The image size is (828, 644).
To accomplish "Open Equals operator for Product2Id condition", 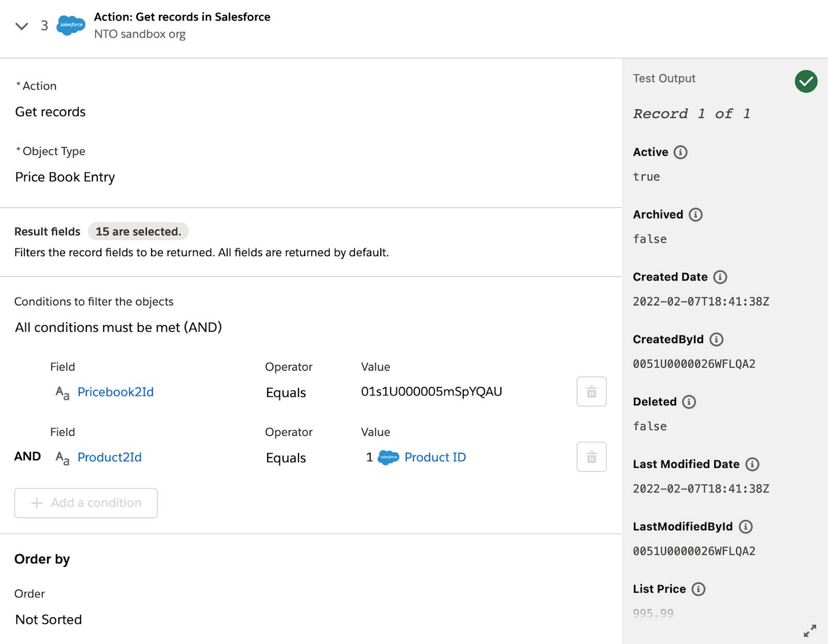I will [x=286, y=458].
